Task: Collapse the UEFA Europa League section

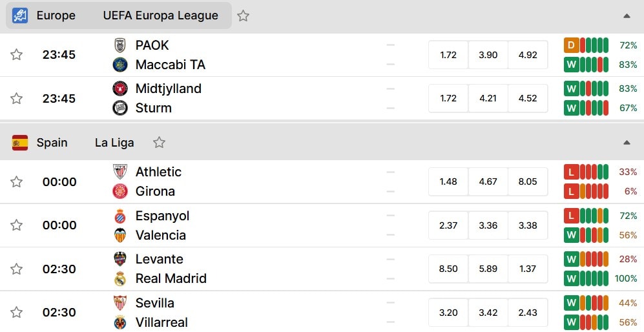Action: [x=627, y=16]
